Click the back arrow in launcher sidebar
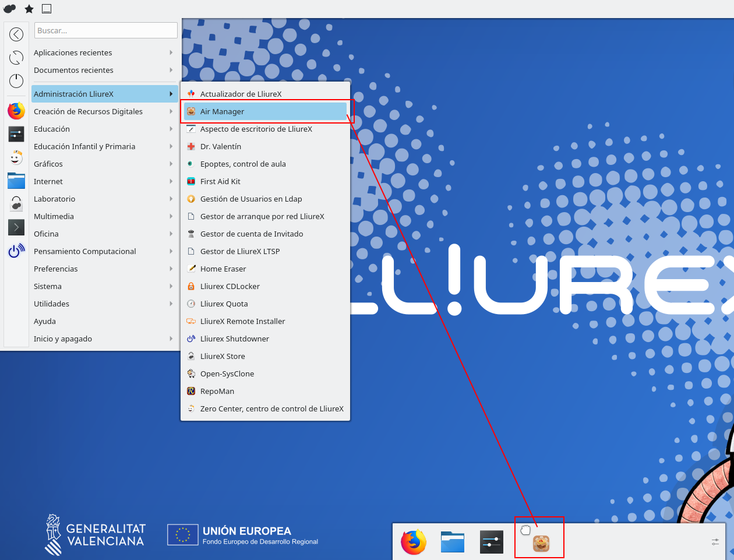This screenshot has height=560, width=734. [x=16, y=34]
